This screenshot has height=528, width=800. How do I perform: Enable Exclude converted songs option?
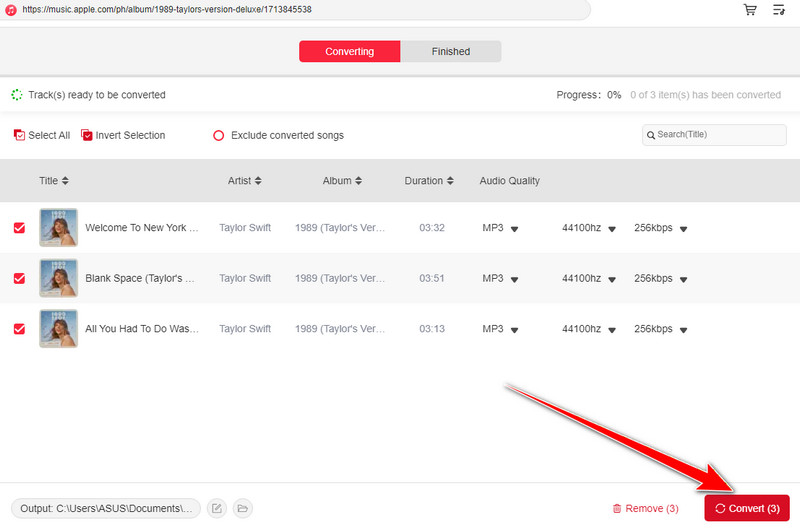218,135
